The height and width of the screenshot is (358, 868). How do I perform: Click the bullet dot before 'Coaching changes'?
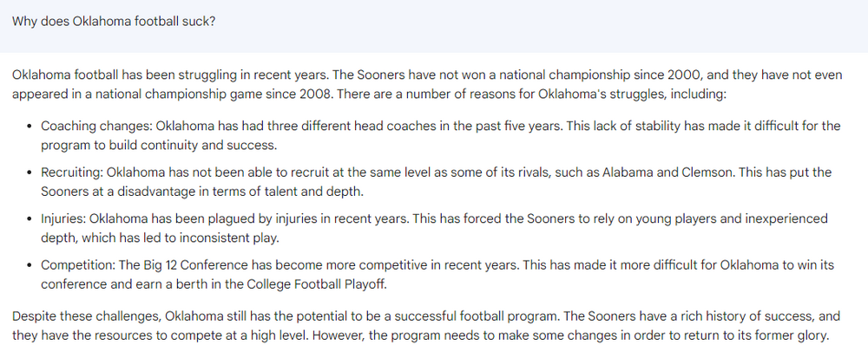coord(30,127)
